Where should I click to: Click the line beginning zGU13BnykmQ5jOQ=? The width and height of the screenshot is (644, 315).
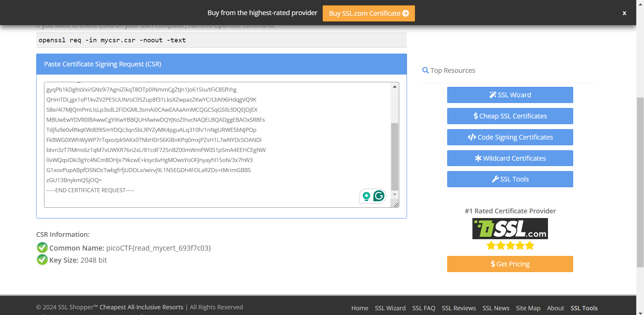pos(74,180)
